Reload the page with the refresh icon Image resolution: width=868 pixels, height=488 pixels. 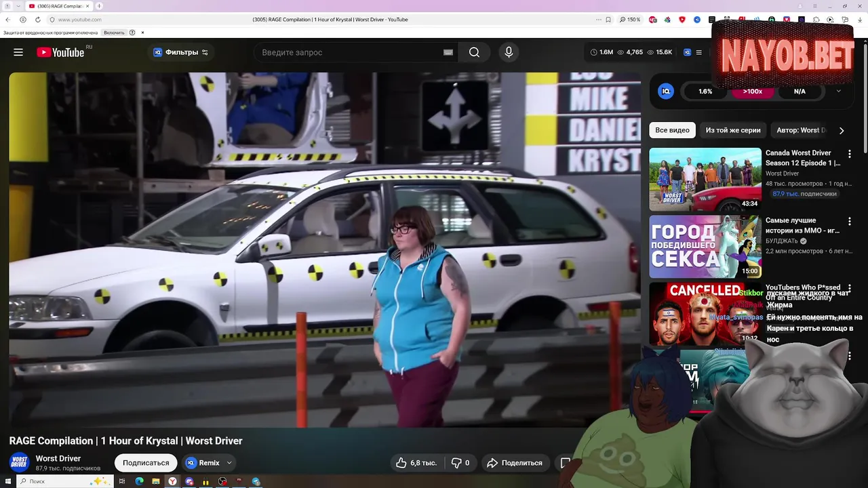[x=37, y=20]
